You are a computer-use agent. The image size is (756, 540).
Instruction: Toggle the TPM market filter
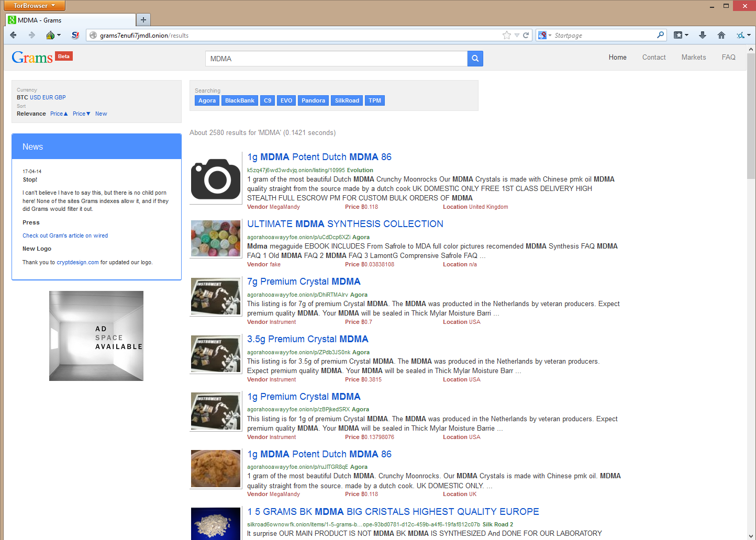coord(375,100)
